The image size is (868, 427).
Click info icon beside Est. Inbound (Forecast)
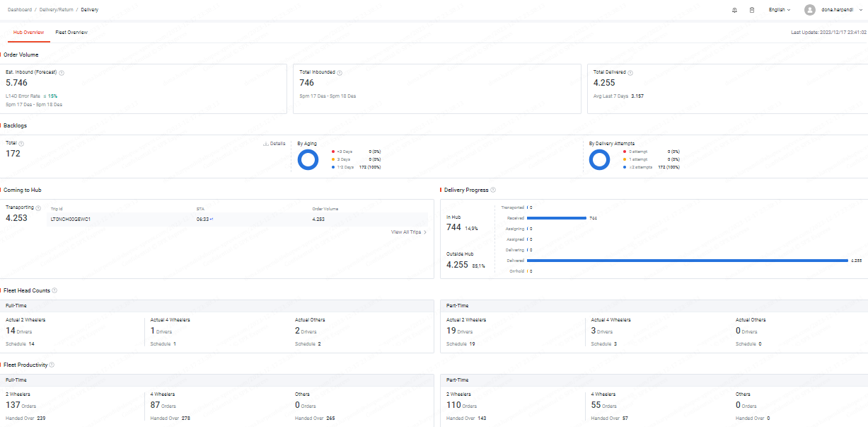coord(62,72)
